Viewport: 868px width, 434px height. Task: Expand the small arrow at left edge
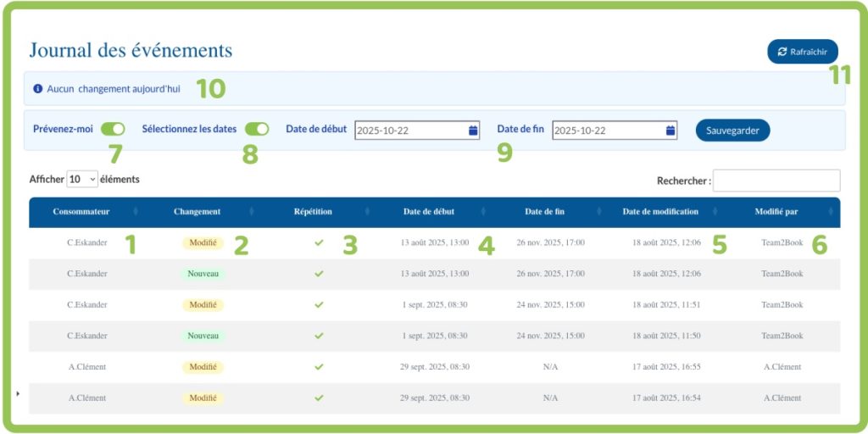18,393
